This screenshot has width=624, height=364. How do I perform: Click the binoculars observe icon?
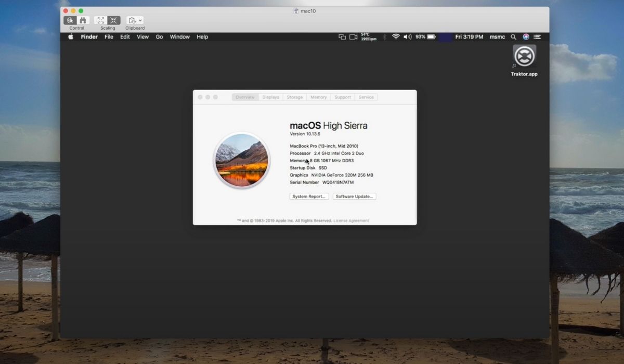coord(83,20)
